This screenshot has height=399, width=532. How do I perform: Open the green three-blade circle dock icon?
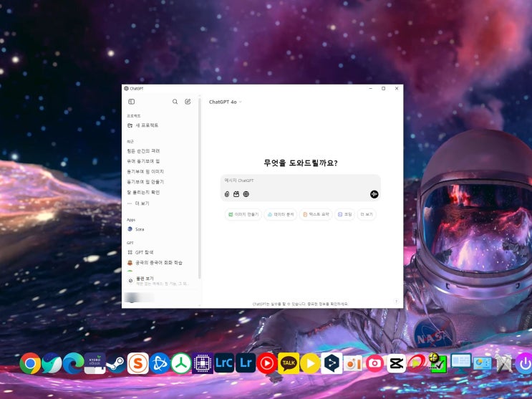click(181, 363)
